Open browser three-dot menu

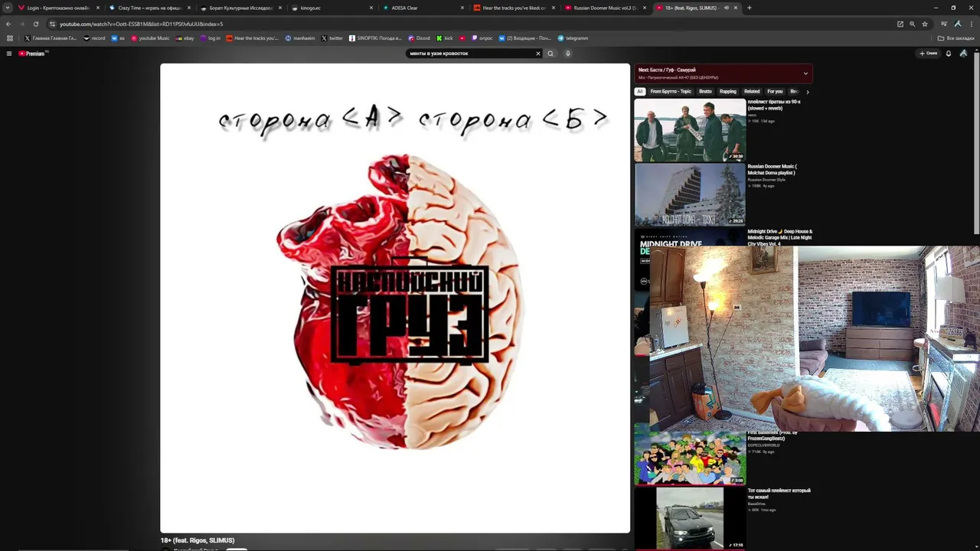pos(971,24)
